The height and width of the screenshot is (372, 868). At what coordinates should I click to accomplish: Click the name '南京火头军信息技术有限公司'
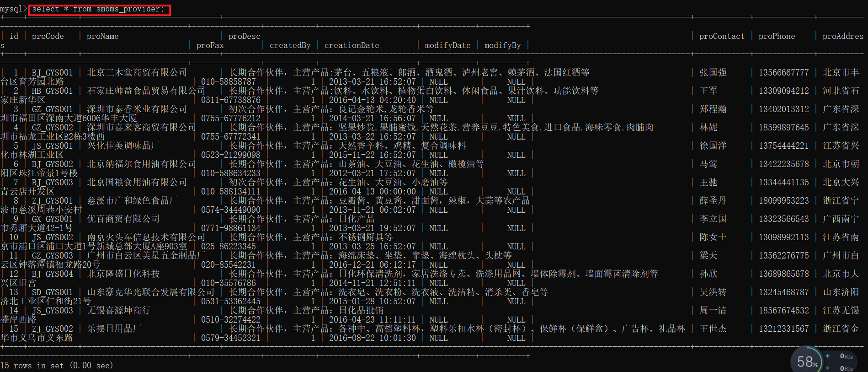146,237
